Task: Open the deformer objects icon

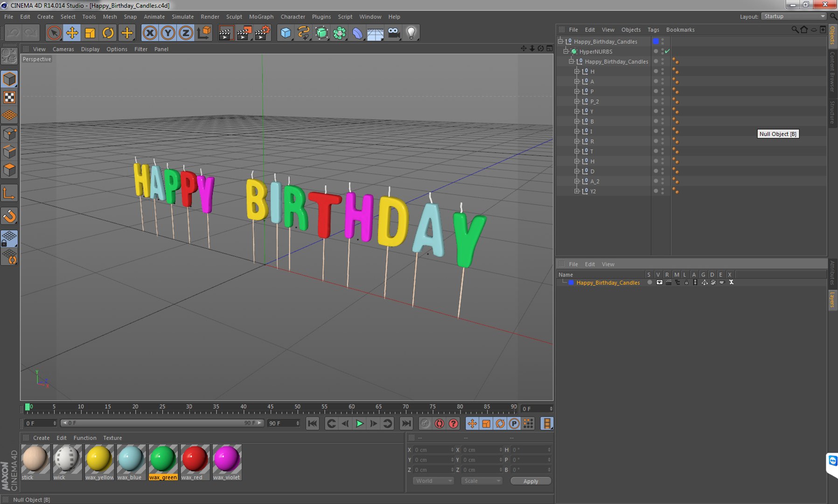Action: click(357, 33)
